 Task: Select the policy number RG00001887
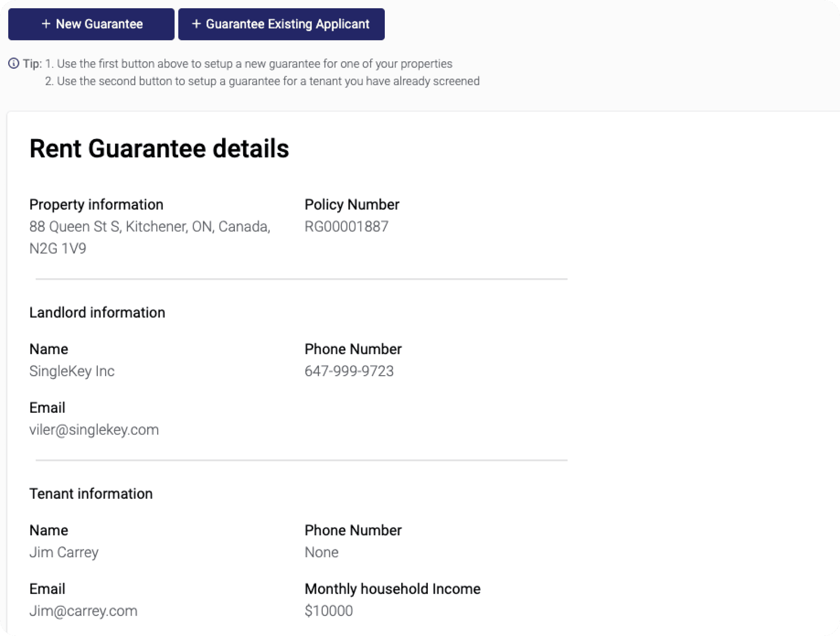pos(346,226)
